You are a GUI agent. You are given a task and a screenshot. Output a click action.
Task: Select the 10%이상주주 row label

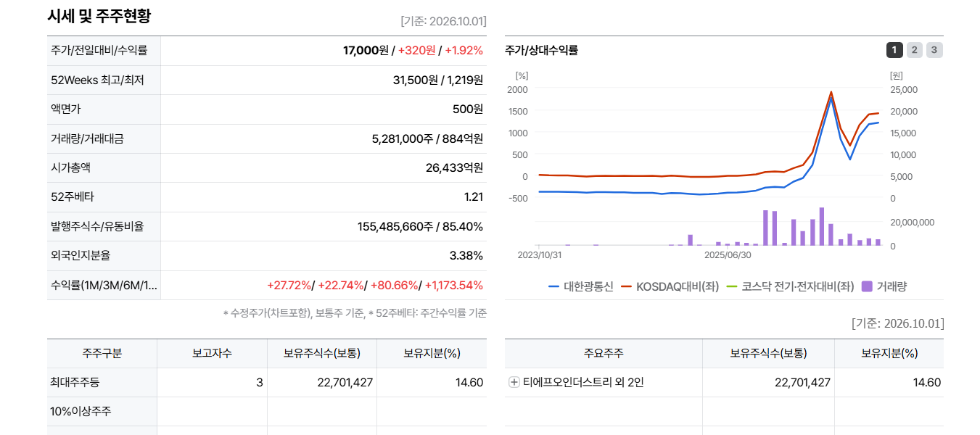tap(81, 411)
